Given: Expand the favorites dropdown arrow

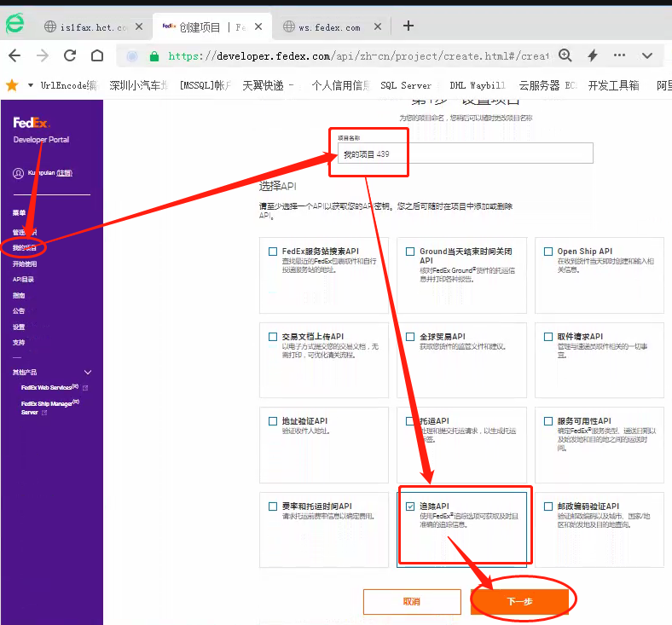Looking at the screenshot, I should click(x=31, y=85).
